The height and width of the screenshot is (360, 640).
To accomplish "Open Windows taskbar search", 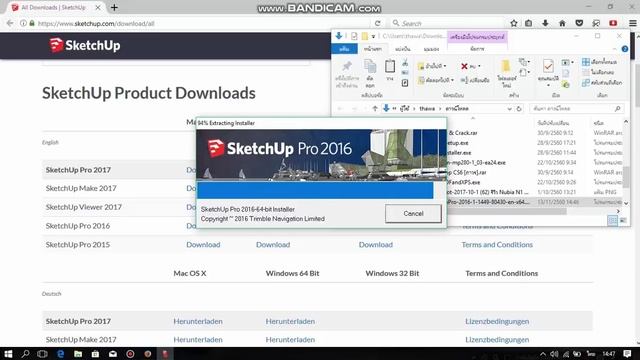I will (x=25, y=354).
